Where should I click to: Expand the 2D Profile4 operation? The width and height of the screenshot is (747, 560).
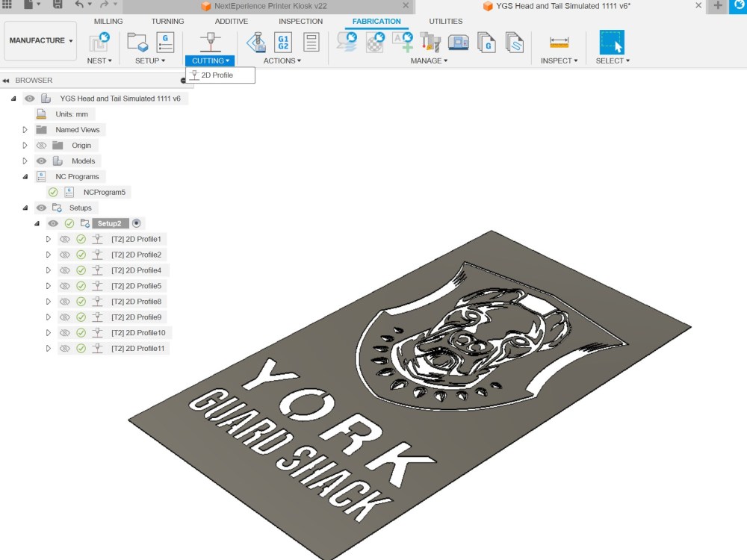tap(48, 270)
